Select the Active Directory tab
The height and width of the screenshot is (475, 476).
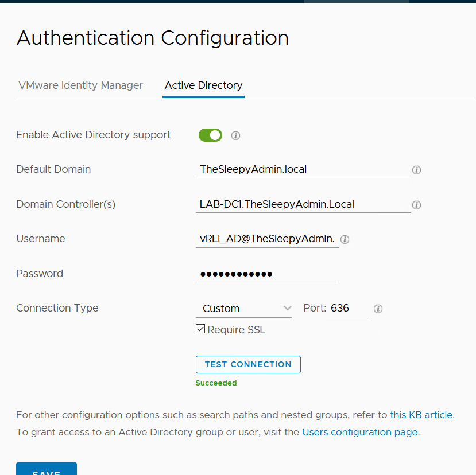203,85
